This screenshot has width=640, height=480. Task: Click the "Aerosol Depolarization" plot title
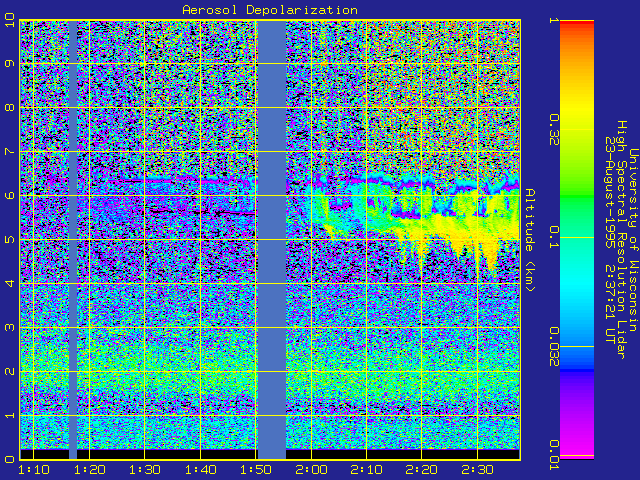(x=270, y=10)
